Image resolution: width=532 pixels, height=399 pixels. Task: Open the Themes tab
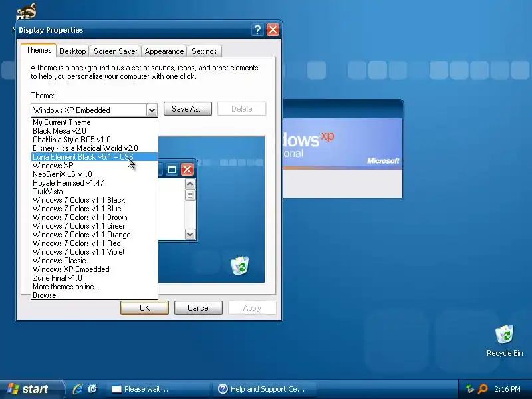[39, 51]
